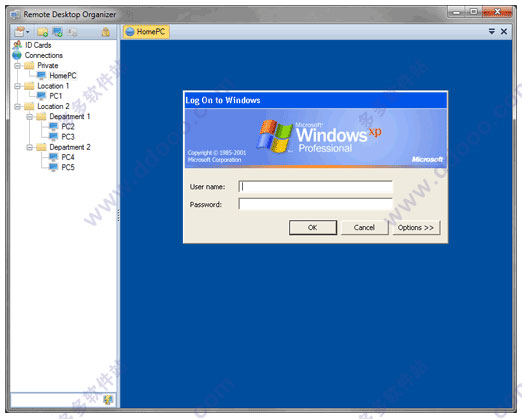The height and width of the screenshot is (419, 522).
Task: Click the Connections globe icon
Action: 17,55
